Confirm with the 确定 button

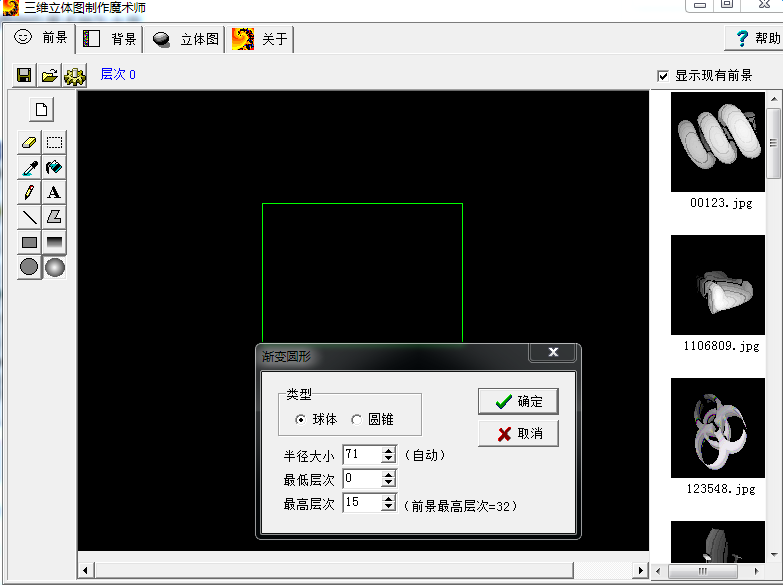pyautogui.click(x=518, y=401)
